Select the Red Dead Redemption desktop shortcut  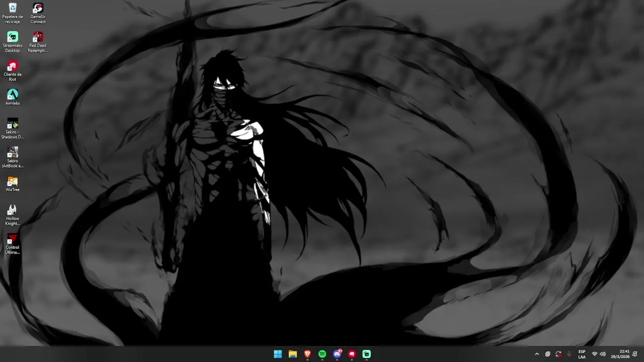coord(38,42)
